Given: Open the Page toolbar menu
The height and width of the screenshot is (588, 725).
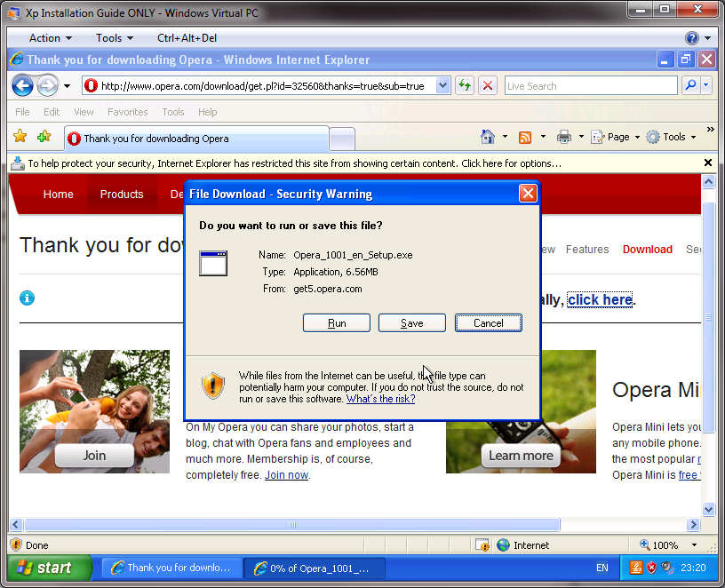Looking at the screenshot, I should point(616,137).
